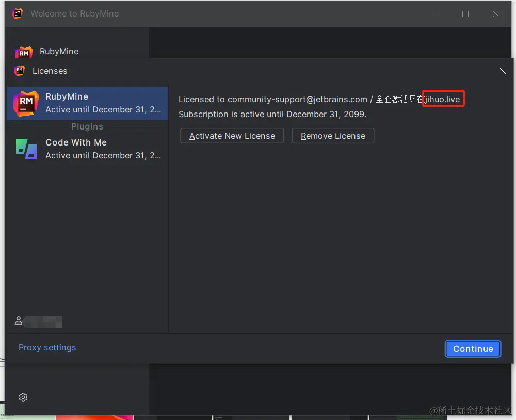The height and width of the screenshot is (420, 516).
Task: Click the Code With Me plugin icon
Action: 26,149
